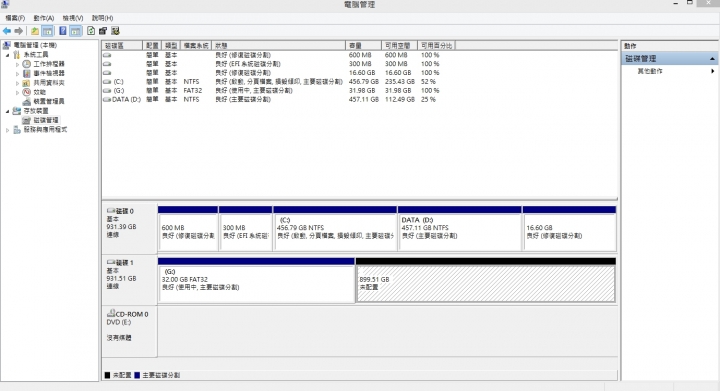Click the last toolbar icon with the checkmark list
The width and height of the screenshot is (720, 391).
115,31
